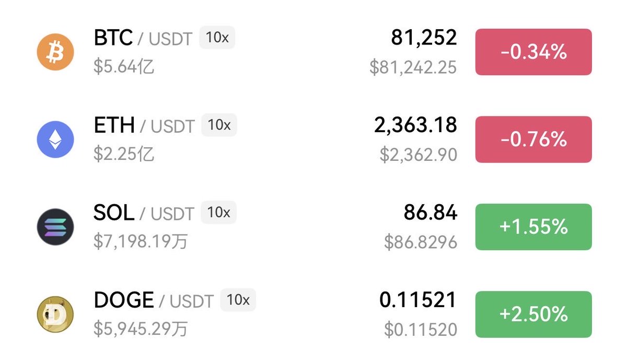
Task: Tap the 10x leverage badge next to ETH
Action: (x=219, y=125)
